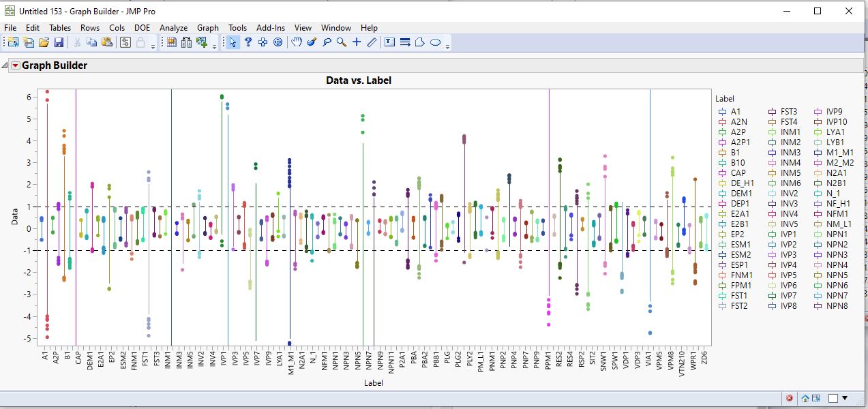868x409 pixels.
Task: Select the Brush tool
Action: [x=311, y=42]
